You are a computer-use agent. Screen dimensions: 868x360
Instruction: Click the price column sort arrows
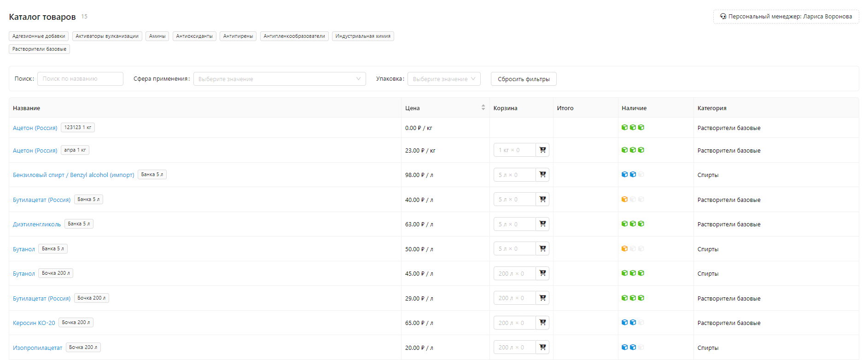tap(483, 107)
